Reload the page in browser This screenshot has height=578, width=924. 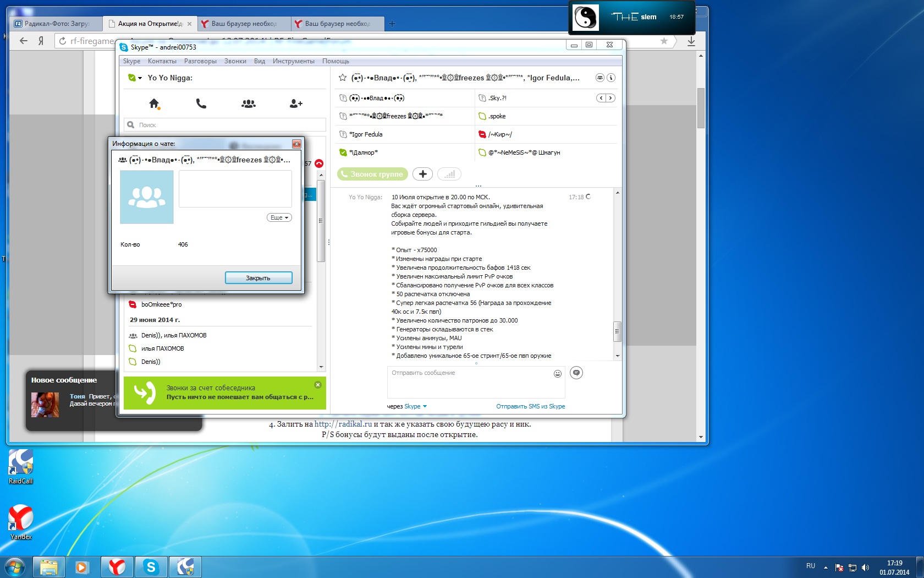(x=63, y=41)
